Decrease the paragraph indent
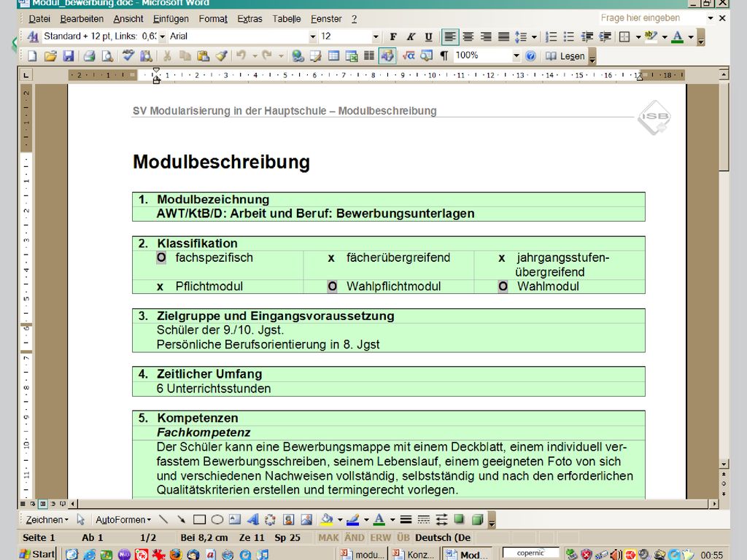747x560 pixels. 587,37
